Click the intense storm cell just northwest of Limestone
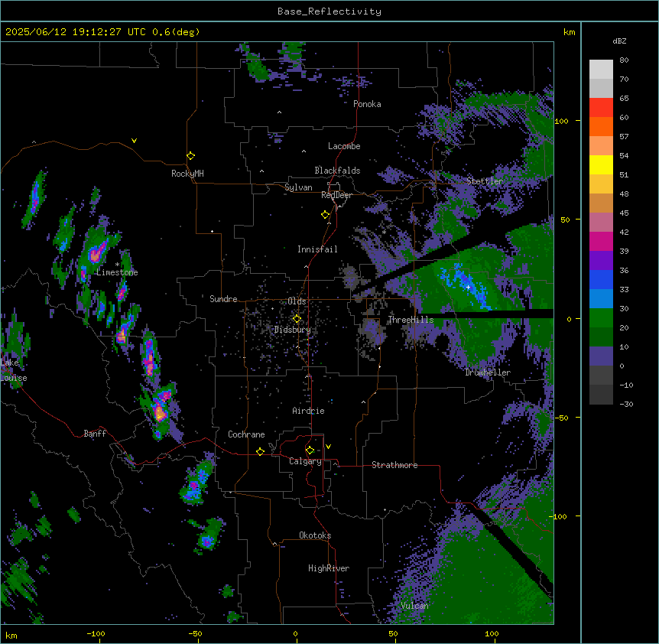Viewport: 659px width, 644px height. coord(96,254)
